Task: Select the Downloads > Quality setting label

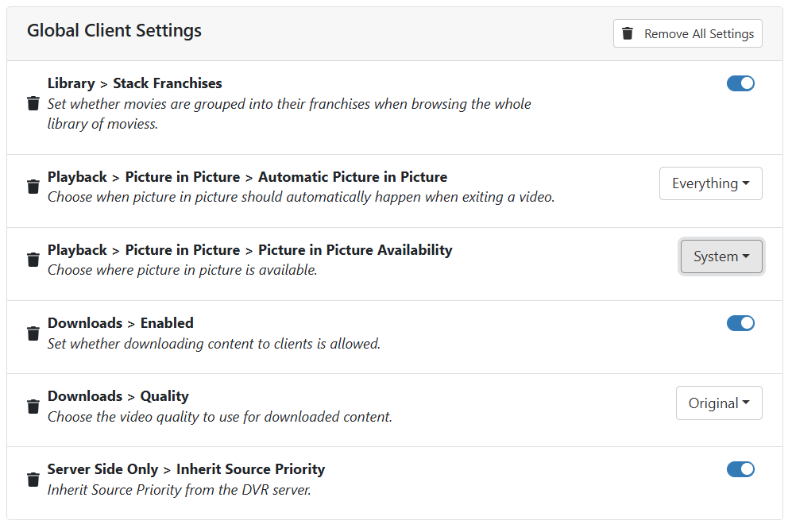Action: coord(118,395)
